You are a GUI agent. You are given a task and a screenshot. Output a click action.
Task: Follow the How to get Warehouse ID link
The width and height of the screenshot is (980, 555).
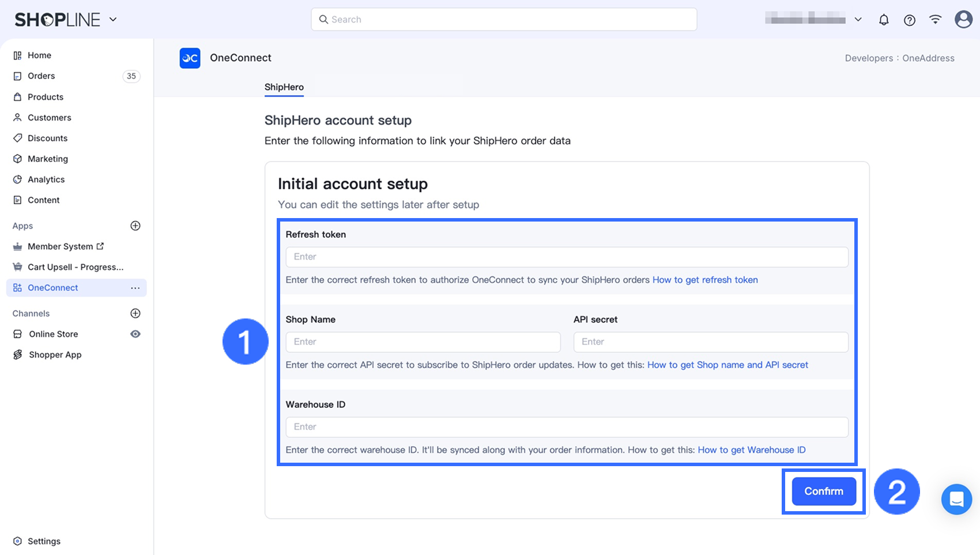pyautogui.click(x=752, y=450)
